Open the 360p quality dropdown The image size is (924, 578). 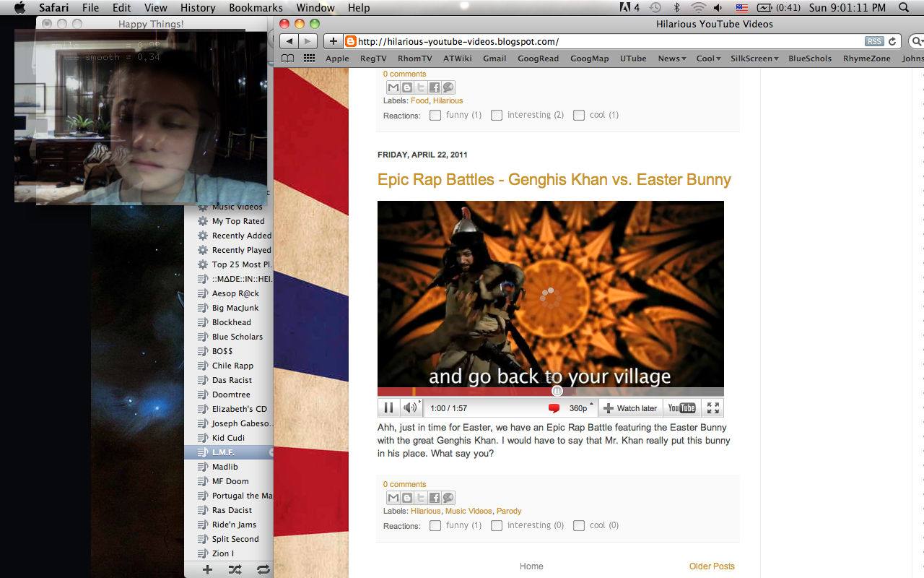(x=581, y=408)
